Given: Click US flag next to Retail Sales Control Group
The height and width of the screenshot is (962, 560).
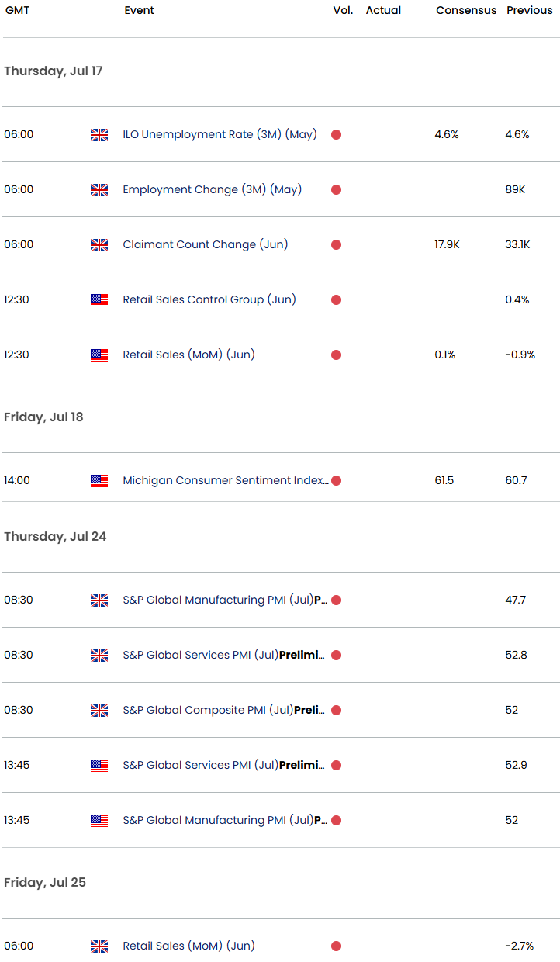Looking at the screenshot, I should (99, 300).
